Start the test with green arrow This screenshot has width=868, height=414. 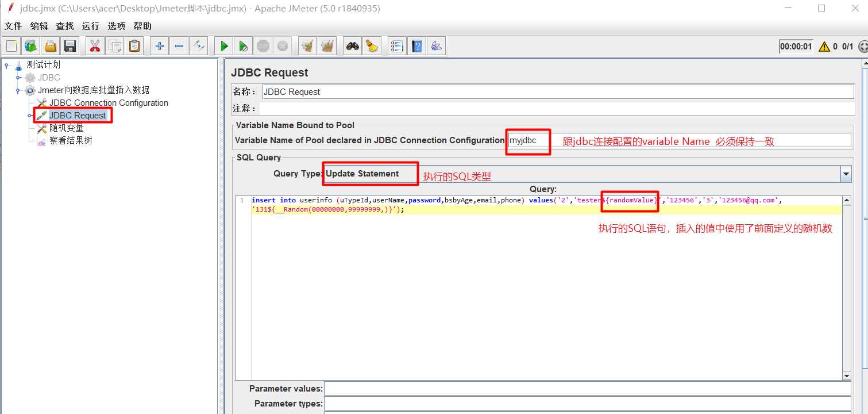[224, 46]
